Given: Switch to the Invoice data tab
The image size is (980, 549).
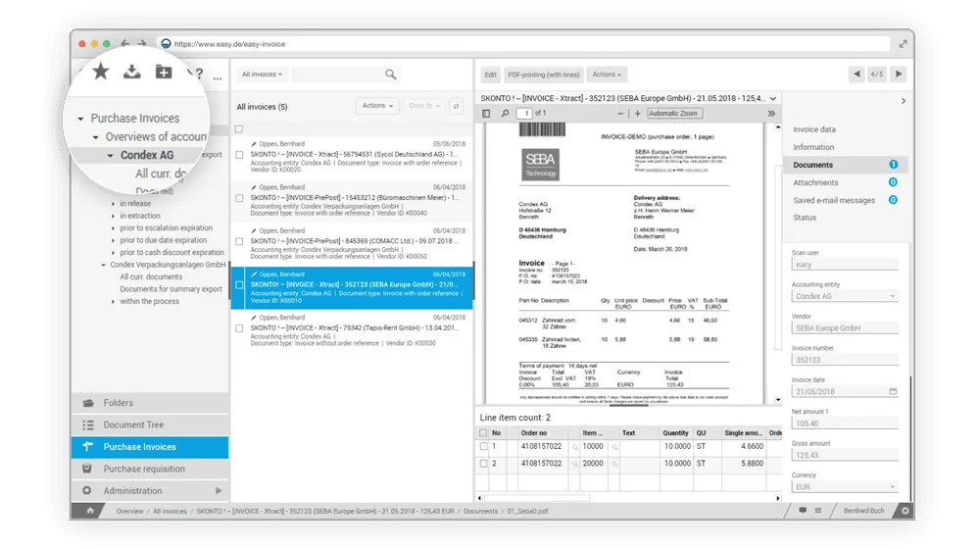Looking at the screenshot, I should point(813,129).
